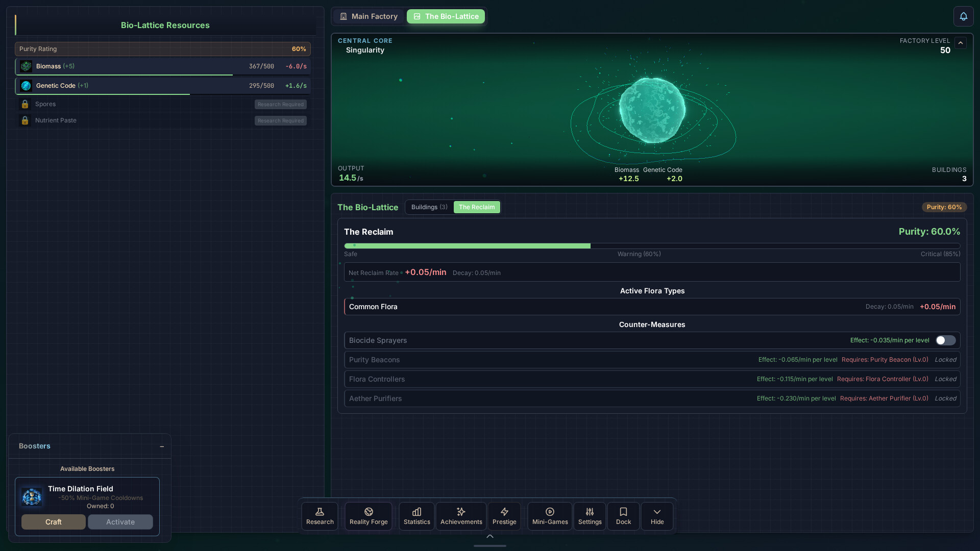
Task: Click the Flora Controllers locked row
Action: pos(652,379)
